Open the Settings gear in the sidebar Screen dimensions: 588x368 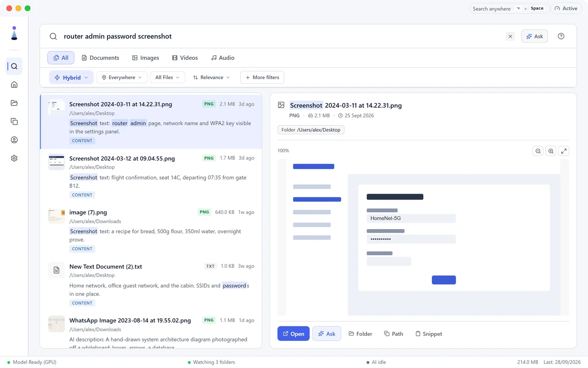tap(14, 158)
